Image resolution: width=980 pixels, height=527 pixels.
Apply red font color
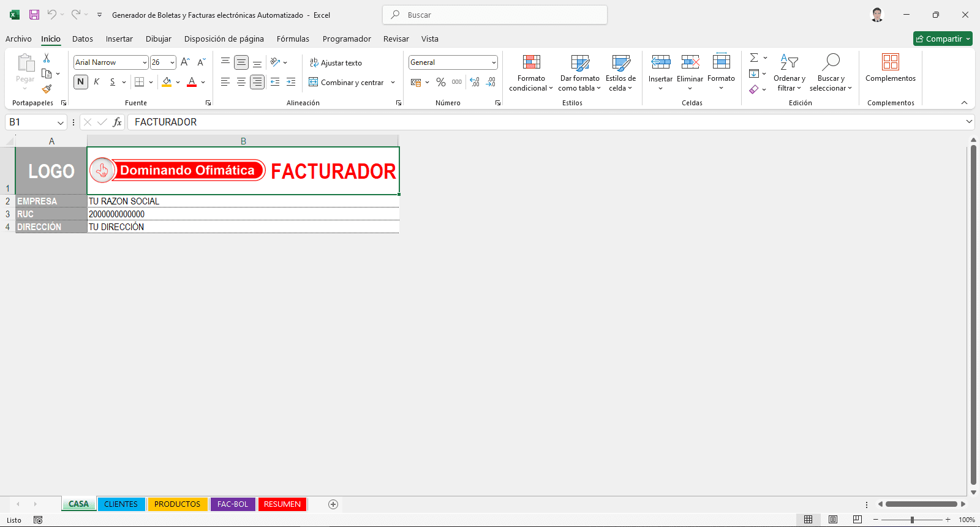pos(192,82)
